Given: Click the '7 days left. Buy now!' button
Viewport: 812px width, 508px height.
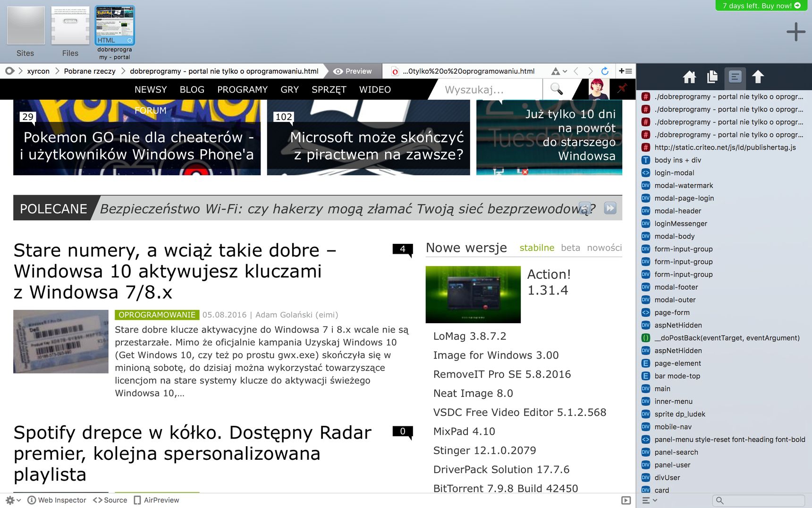Looking at the screenshot, I should tap(761, 6).
